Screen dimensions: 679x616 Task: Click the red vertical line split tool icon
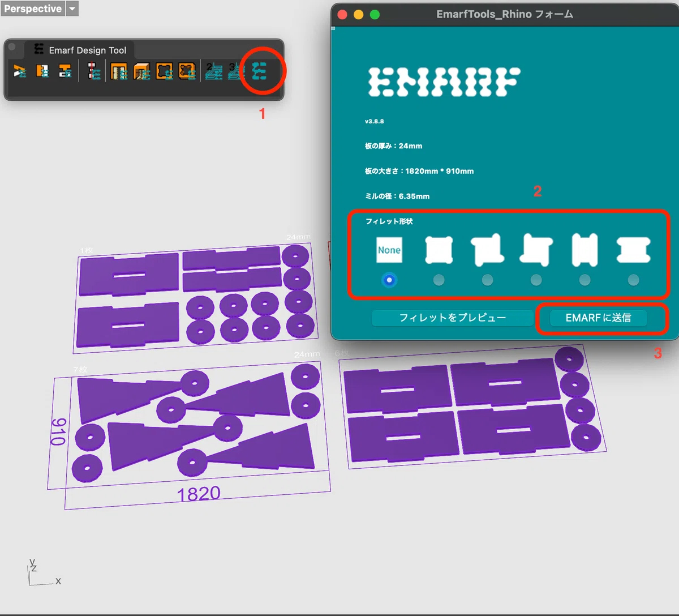point(94,71)
